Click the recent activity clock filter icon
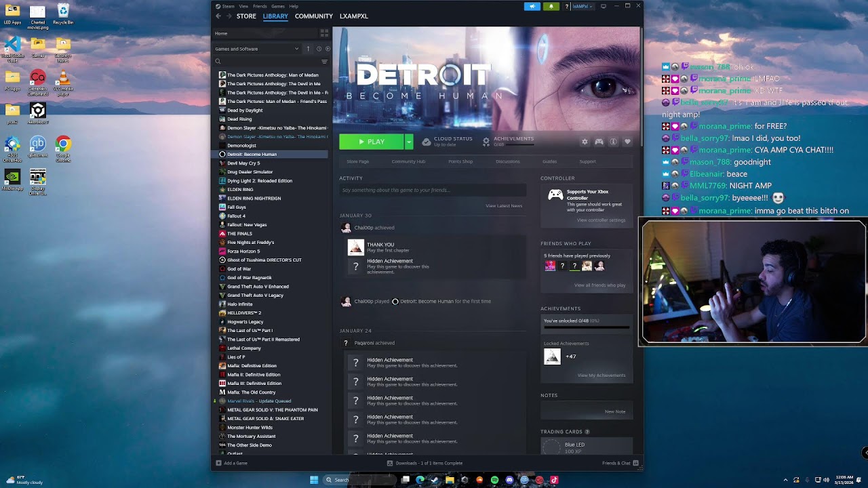 [319, 49]
